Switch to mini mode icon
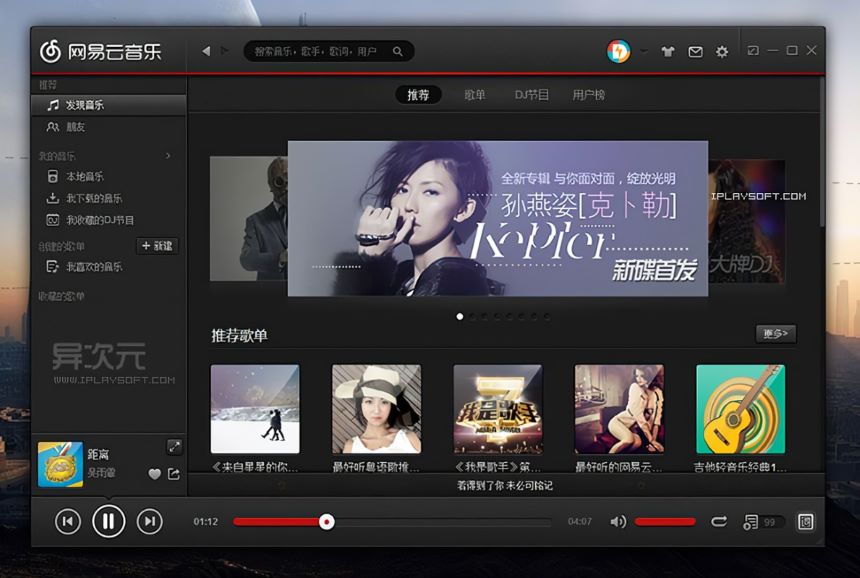 point(753,50)
